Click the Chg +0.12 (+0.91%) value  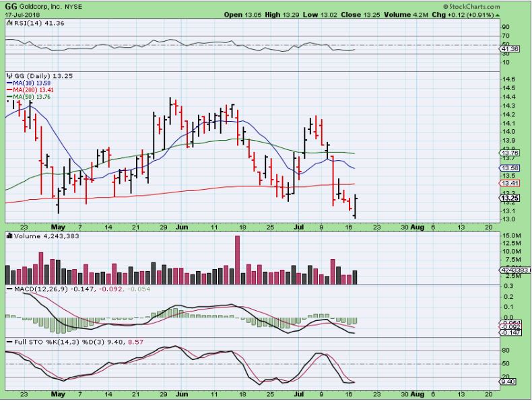click(463, 15)
